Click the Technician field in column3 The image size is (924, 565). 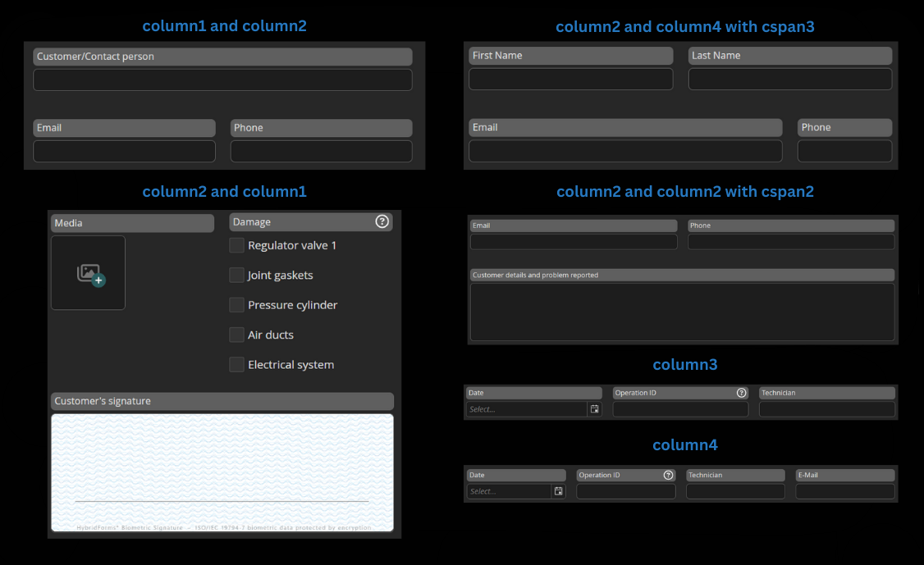[x=826, y=408]
